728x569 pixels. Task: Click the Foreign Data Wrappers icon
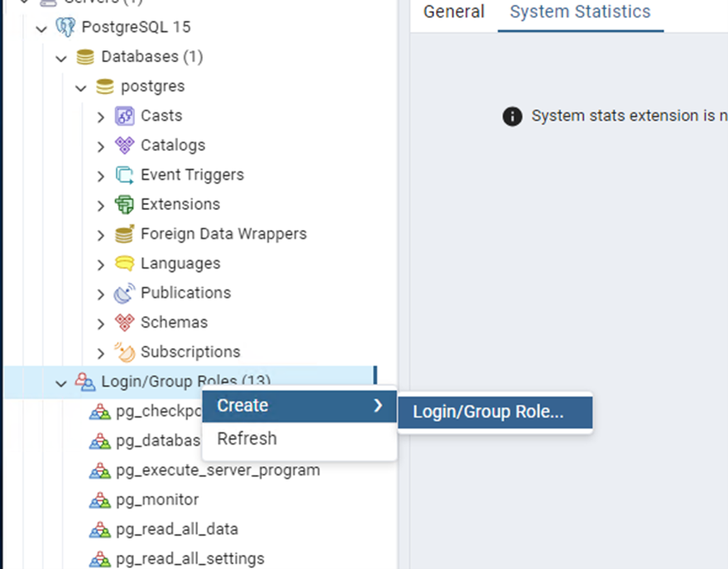[x=124, y=234]
